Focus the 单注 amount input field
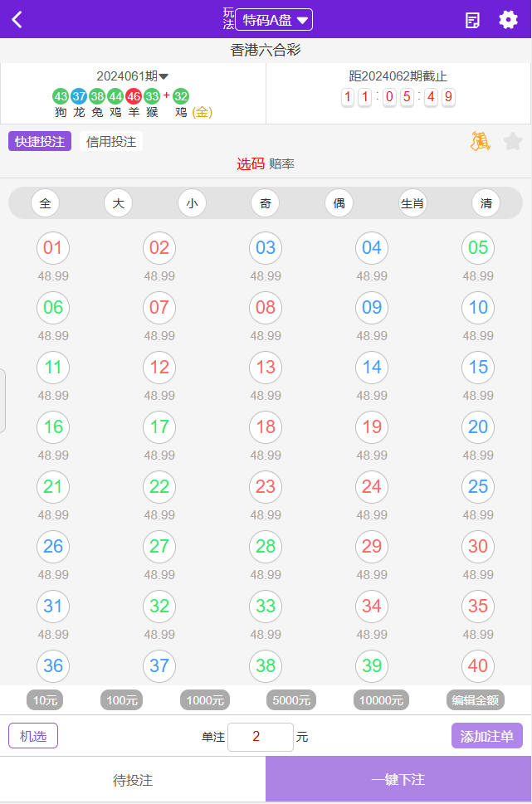 [261, 737]
